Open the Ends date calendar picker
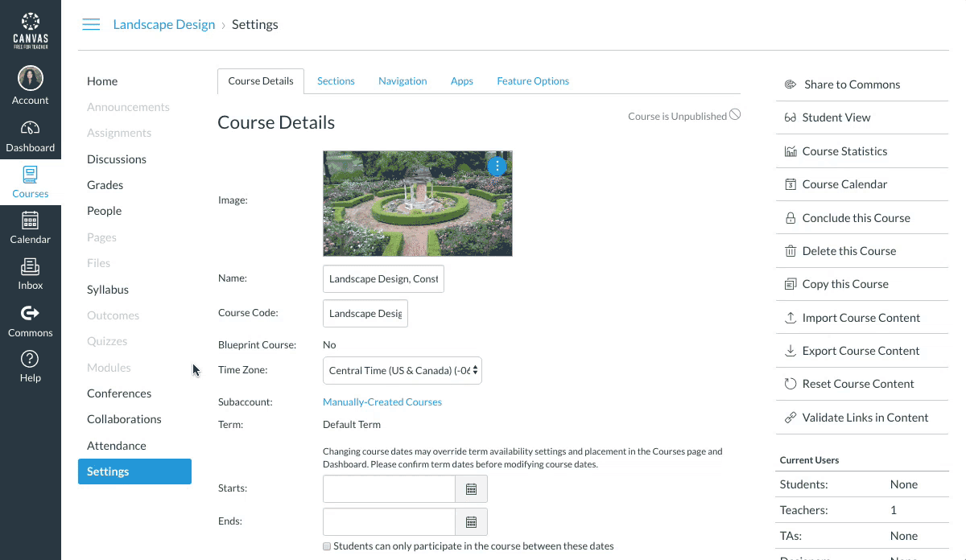Viewport: 966px width, 560px height. 472,522
